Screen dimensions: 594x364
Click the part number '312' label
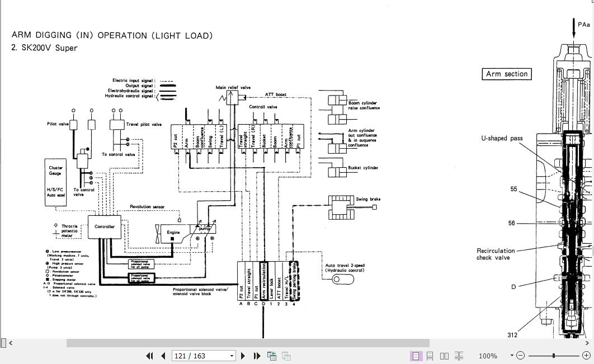512,335
